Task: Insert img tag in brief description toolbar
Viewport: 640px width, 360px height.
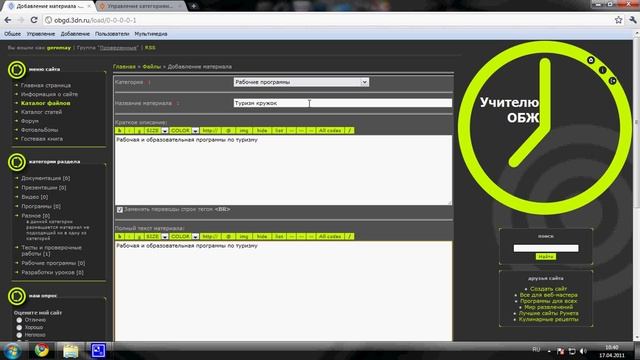Action: tap(244, 131)
